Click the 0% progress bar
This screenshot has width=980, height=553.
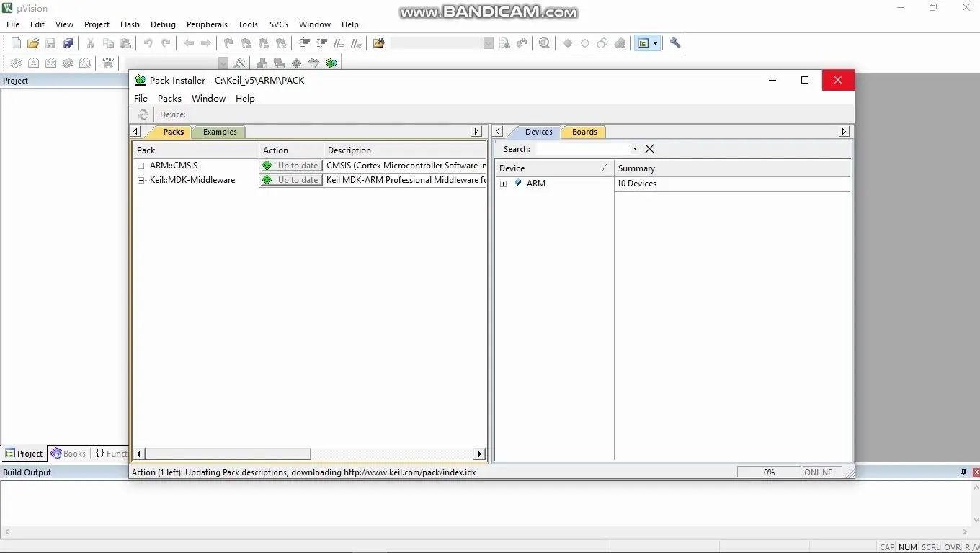pyautogui.click(x=769, y=472)
